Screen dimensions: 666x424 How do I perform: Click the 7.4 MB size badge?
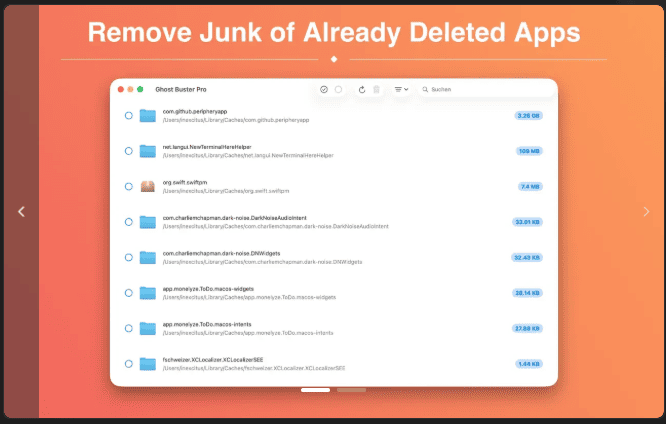530,187
